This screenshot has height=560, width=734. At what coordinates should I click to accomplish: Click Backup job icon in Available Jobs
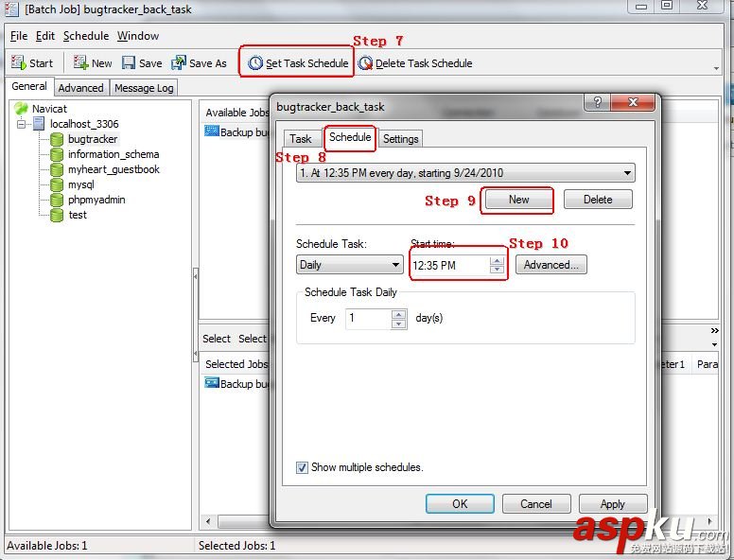click(212, 131)
